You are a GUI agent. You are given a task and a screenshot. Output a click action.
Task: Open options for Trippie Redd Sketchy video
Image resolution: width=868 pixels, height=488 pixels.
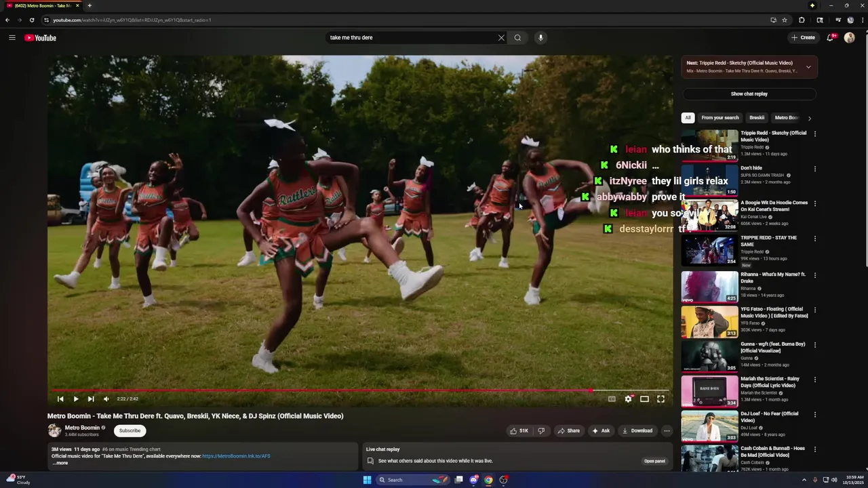[814, 134]
